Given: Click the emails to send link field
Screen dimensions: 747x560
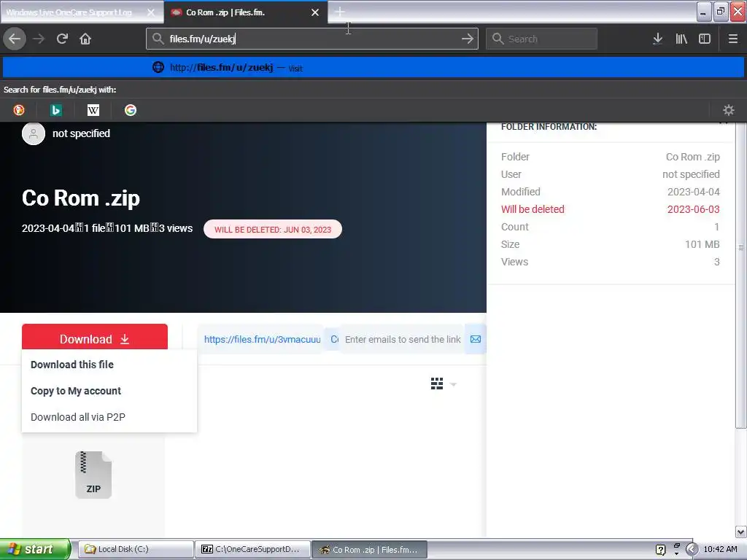Looking at the screenshot, I should click(x=403, y=339).
